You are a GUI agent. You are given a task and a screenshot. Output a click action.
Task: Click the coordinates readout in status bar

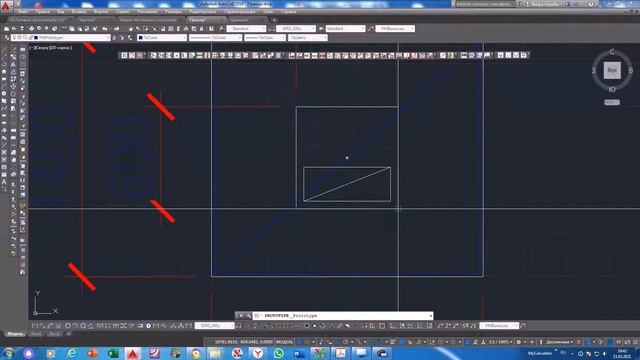point(244,342)
